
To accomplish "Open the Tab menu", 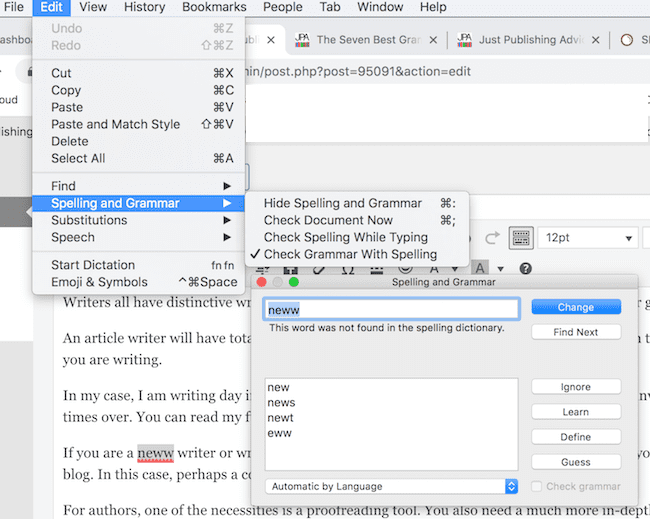I will 330,7.
